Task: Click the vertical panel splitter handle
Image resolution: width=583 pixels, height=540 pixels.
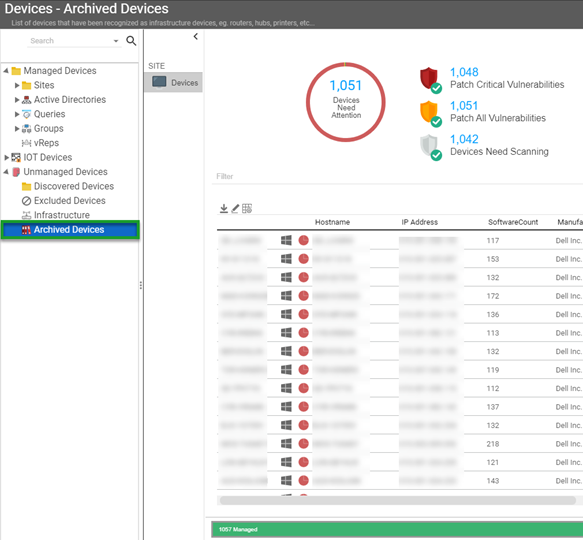Action: [x=141, y=285]
